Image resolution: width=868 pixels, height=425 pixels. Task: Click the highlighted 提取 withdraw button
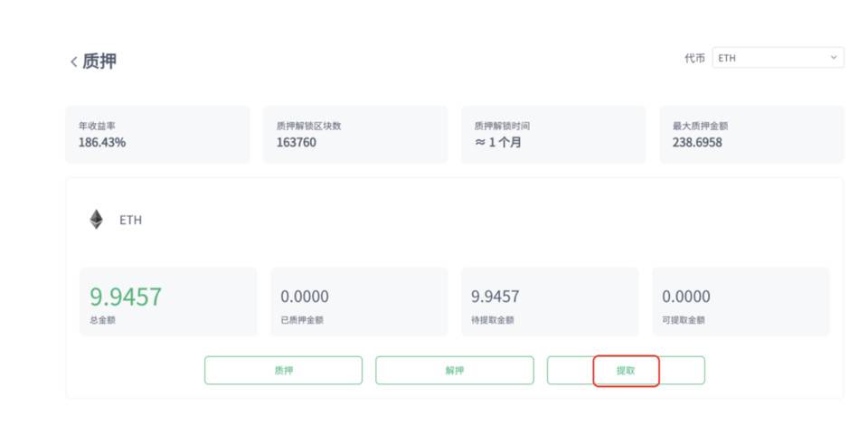pos(626,371)
